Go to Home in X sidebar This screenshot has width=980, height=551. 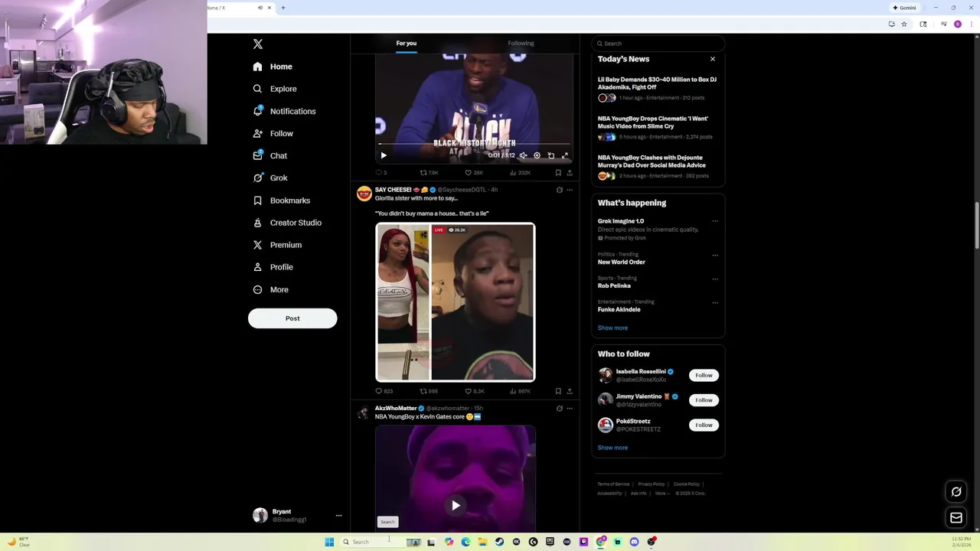click(x=273, y=67)
